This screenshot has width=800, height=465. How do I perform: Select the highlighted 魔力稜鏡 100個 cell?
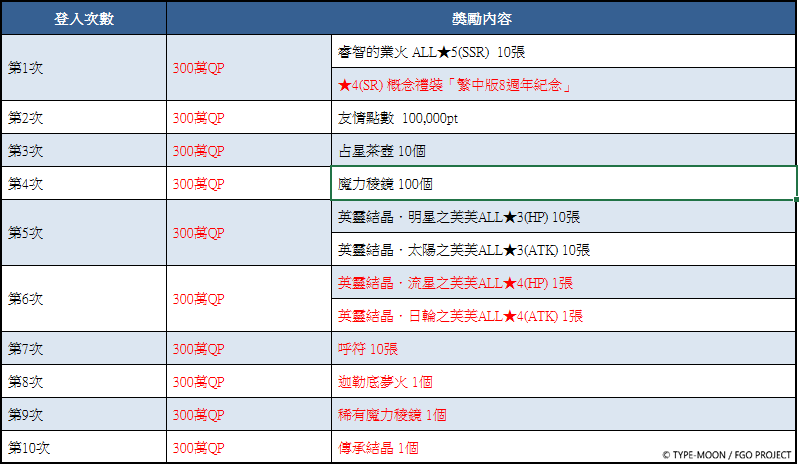click(563, 184)
